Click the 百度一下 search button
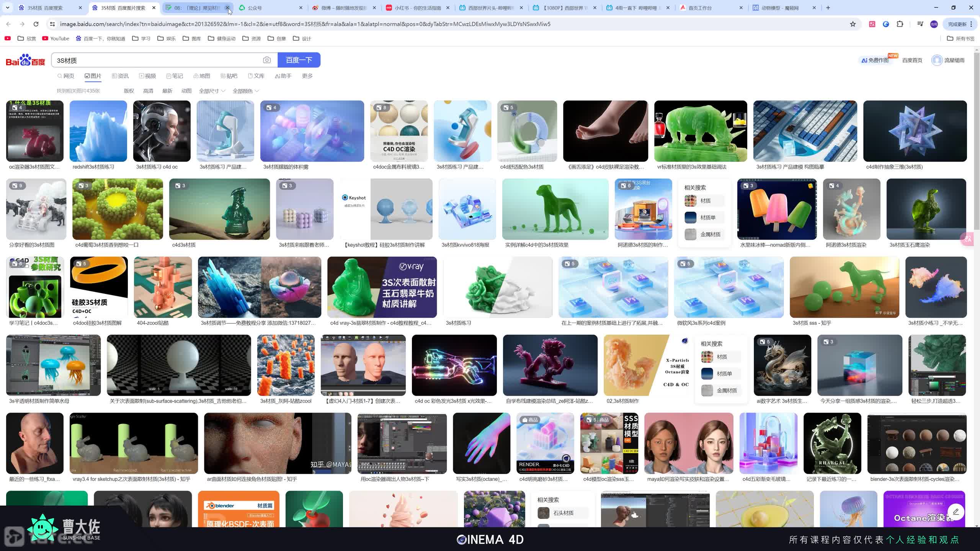980x551 pixels. [x=299, y=60]
